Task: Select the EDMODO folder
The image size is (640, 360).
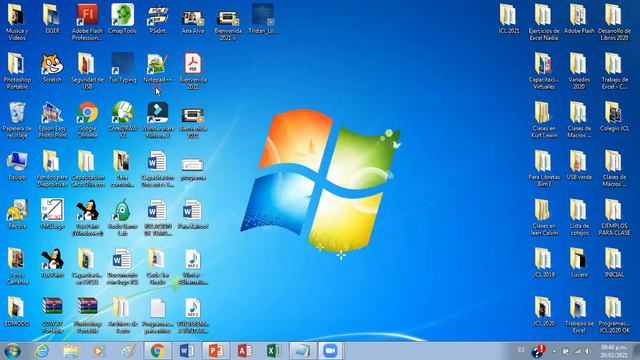Action: [17, 311]
